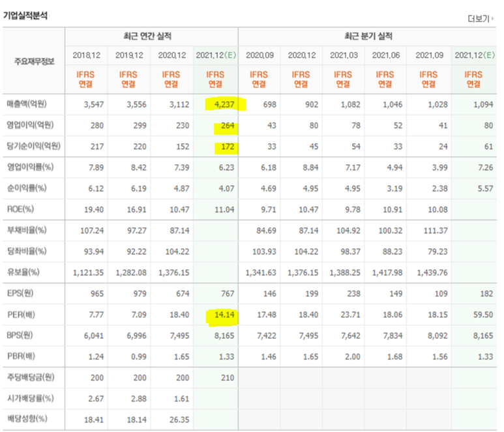Viewport: 504px width, 432px height.
Task: Click the quarterly sales value 1,094
Action: tap(483, 104)
